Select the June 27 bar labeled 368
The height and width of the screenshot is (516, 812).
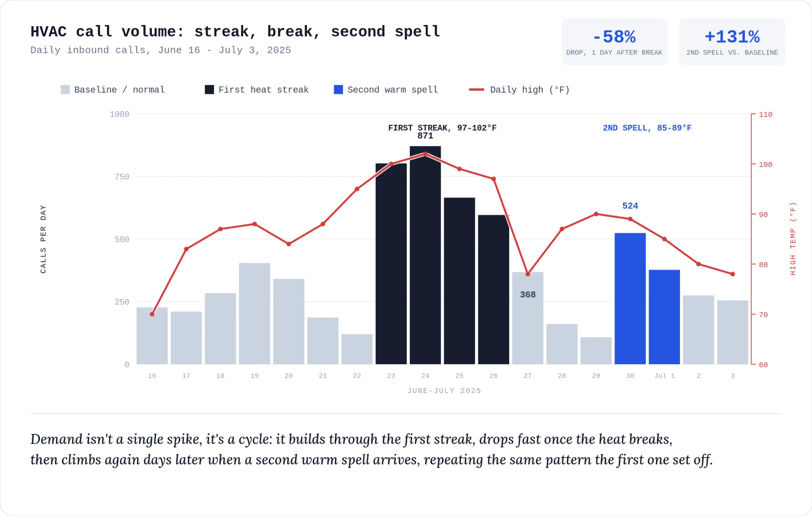[x=528, y=318]
